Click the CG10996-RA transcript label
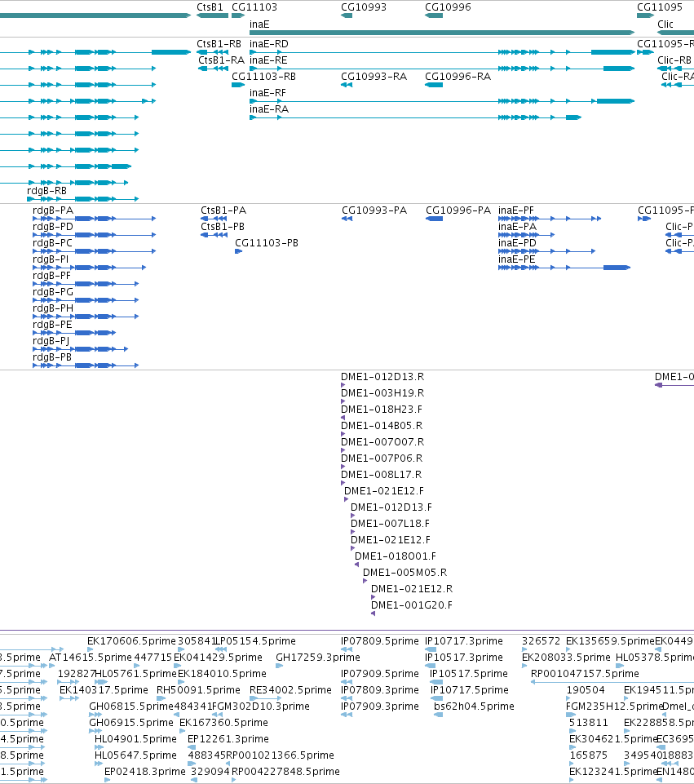The width and height of the screenshot is (694, 784). (458, 77)
